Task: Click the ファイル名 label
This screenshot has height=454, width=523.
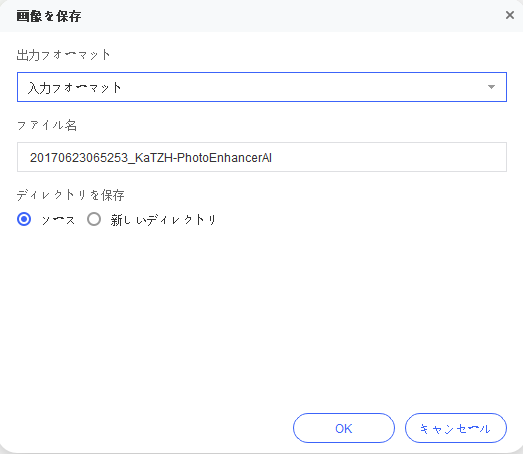Action: click(47, 125)
